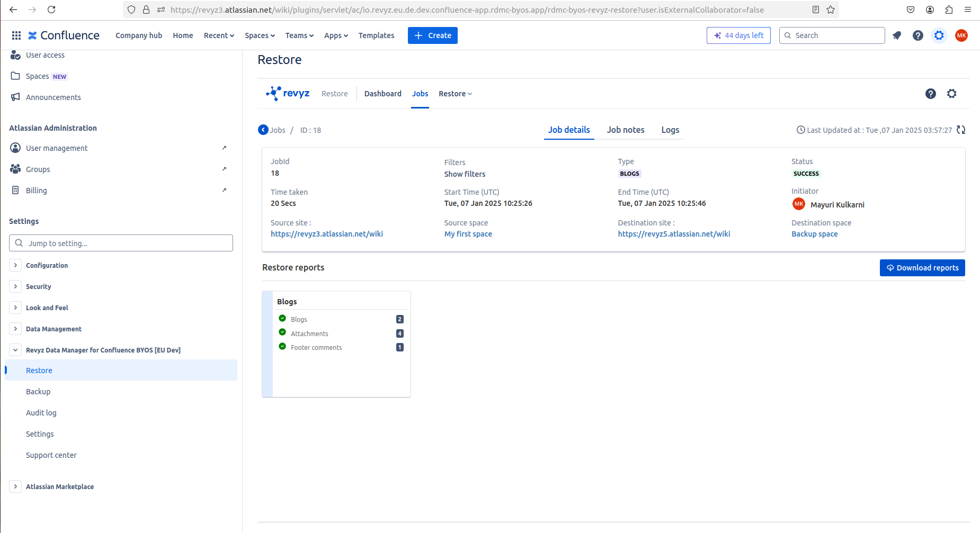The width and height of the screenshot is (980, 533).
Task: Open the revyz app settings gear
Action: 952,94
